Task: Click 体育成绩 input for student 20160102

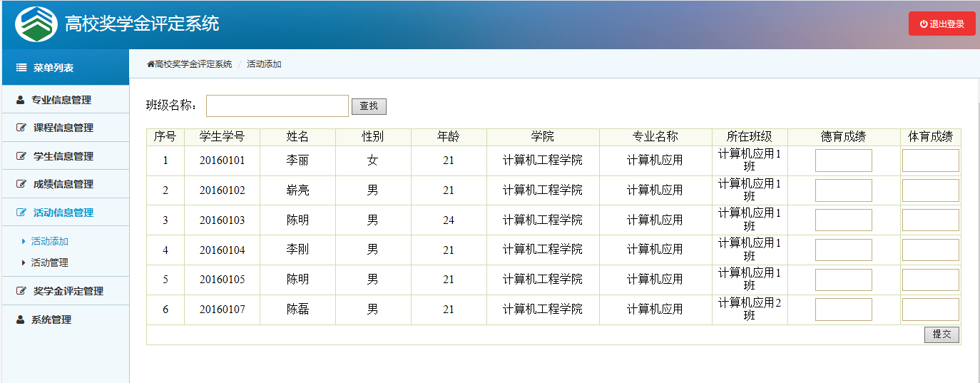Action: [931, 190]
